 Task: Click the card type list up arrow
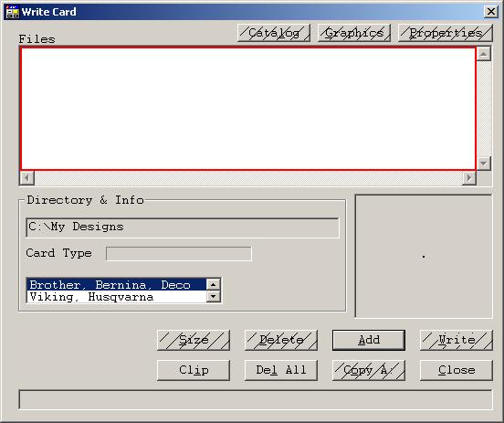click(213, 284)
